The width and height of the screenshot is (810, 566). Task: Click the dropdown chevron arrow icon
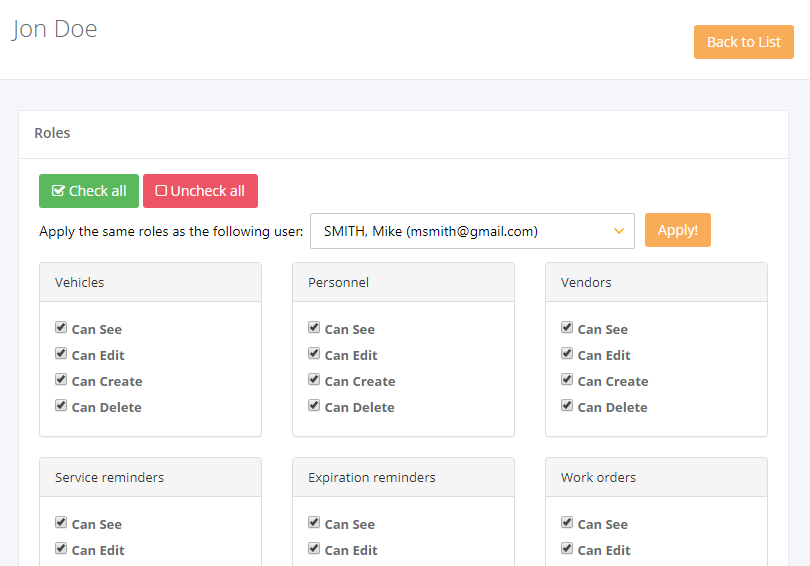click(x=619, y=231)
